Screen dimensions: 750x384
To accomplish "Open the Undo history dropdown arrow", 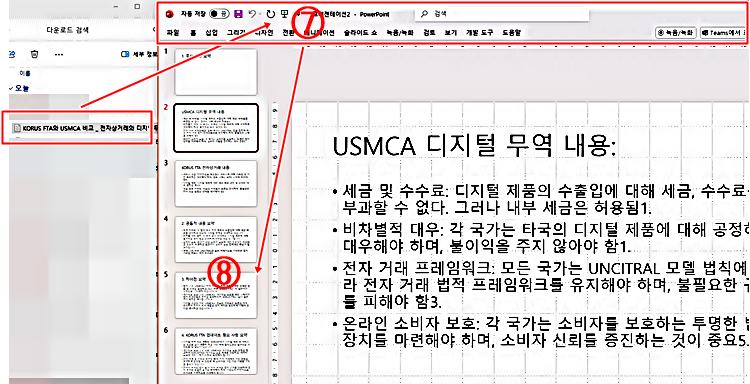I will (260, 14).
